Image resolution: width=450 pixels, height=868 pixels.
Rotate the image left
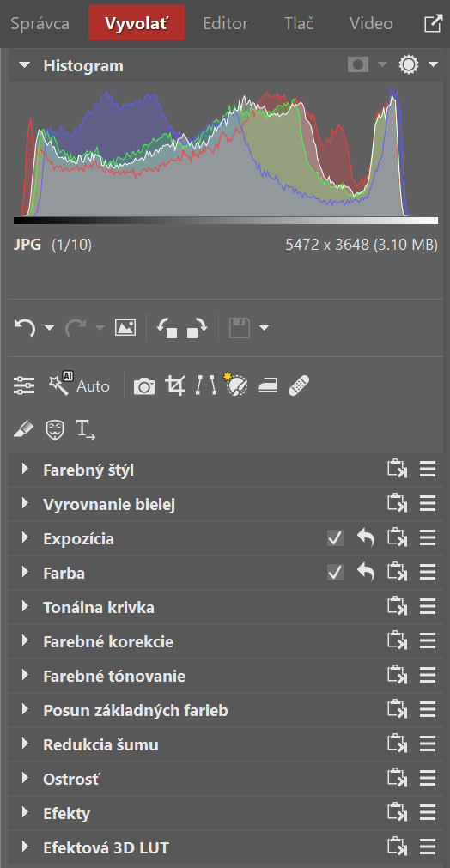click(x=167, y=328)
